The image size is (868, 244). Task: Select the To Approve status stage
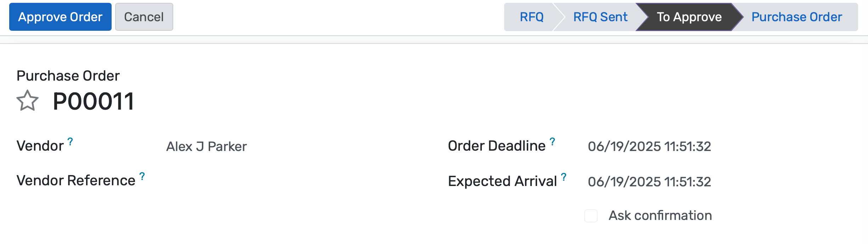coord(689,17)
